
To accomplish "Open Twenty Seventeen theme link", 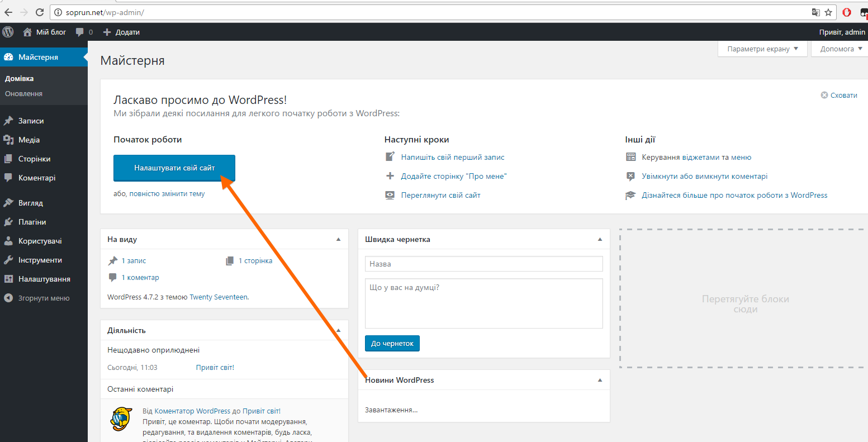I will pyautogui.click(x=218, y=297).
